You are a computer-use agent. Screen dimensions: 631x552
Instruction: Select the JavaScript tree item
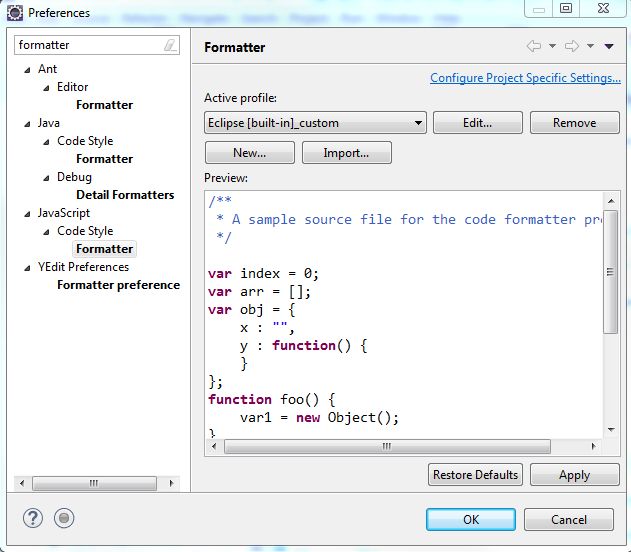pyautogui.click(x=64, y=213)
